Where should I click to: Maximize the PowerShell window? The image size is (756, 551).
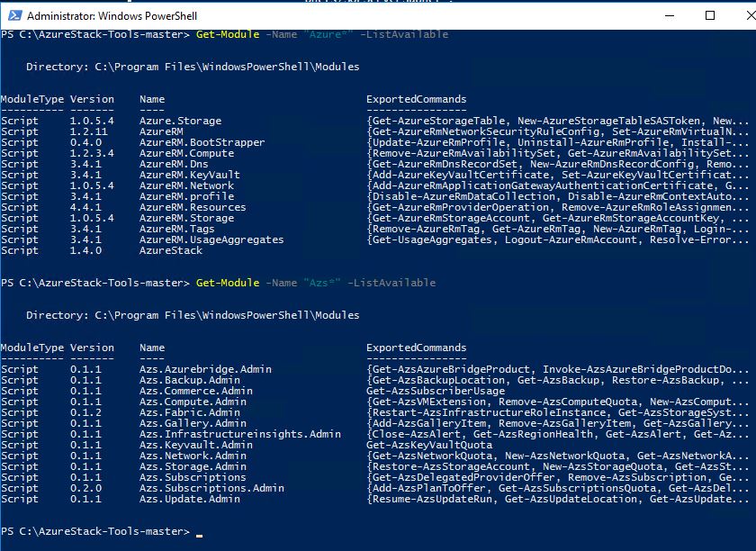[709, 15]
